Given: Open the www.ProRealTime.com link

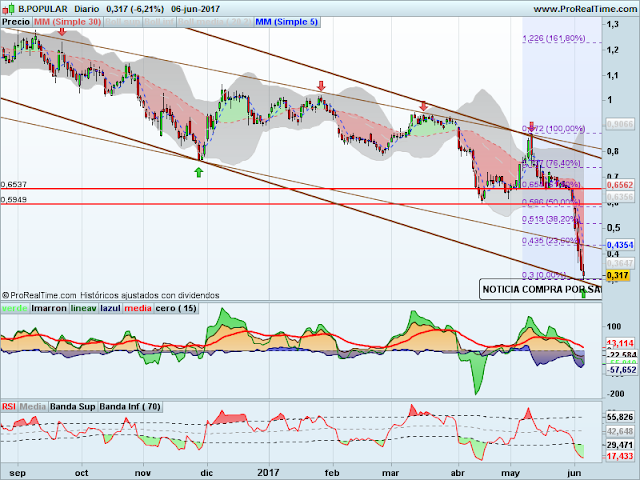Looking at the screenshot, I should (x=585, y=9).
